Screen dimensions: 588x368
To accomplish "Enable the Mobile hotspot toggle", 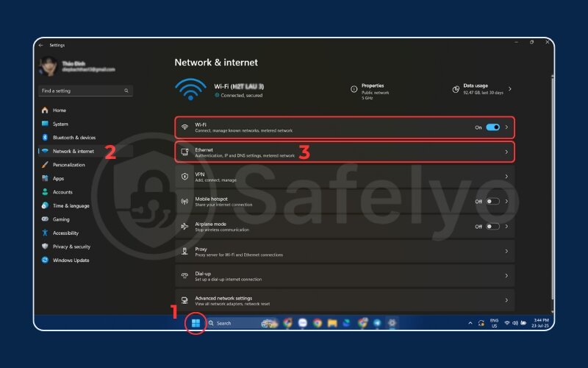I will 492,201.
